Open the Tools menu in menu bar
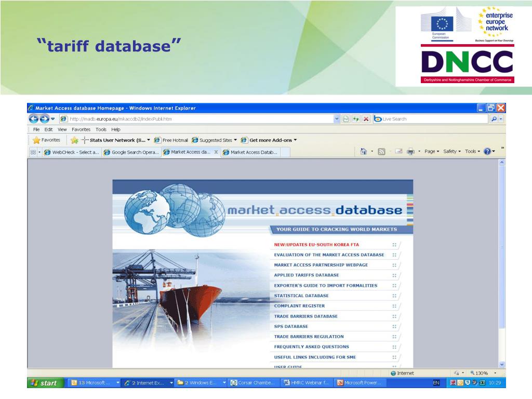The width and height of the screenshot is (532, 399). tap(101, 129)
